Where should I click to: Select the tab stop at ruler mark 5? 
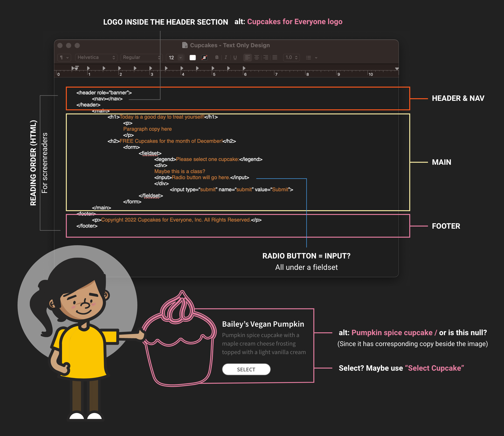pos(213,68)
